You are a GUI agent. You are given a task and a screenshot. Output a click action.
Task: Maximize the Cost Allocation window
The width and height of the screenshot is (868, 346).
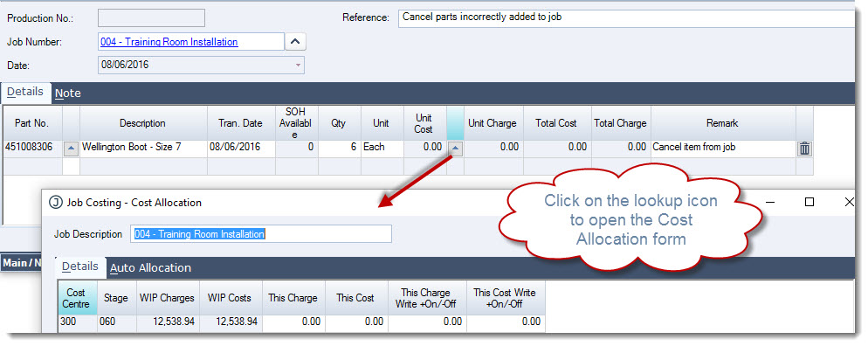tap(809, 202)
